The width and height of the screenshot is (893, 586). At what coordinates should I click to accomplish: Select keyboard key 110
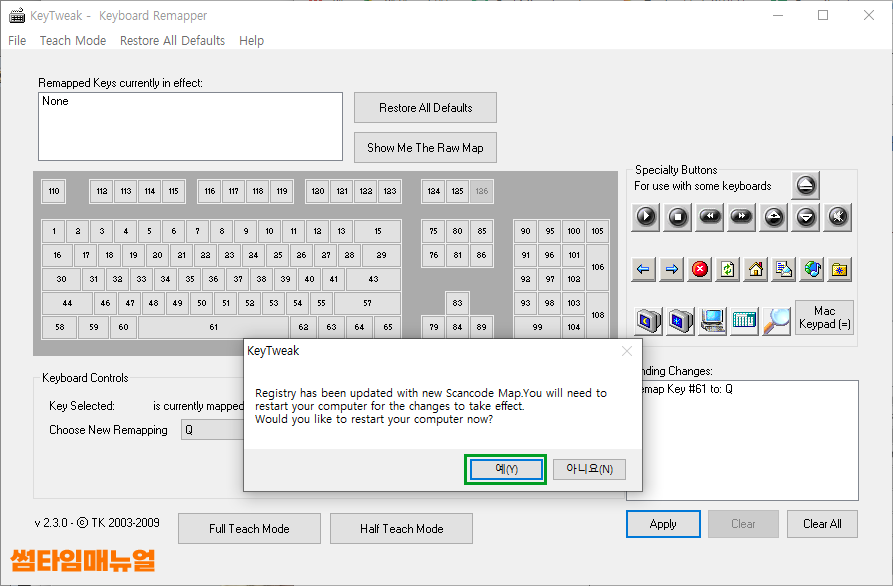tap(54, 191)
